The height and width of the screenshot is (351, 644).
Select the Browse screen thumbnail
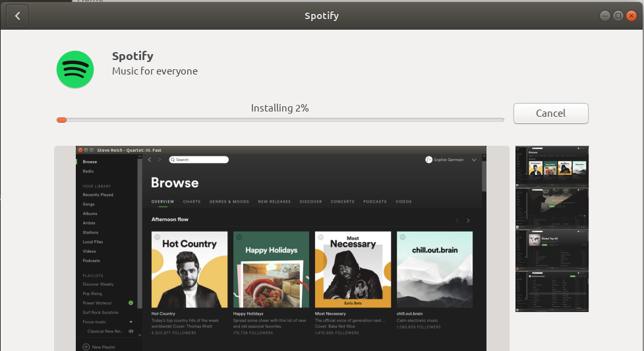(552, 166)
